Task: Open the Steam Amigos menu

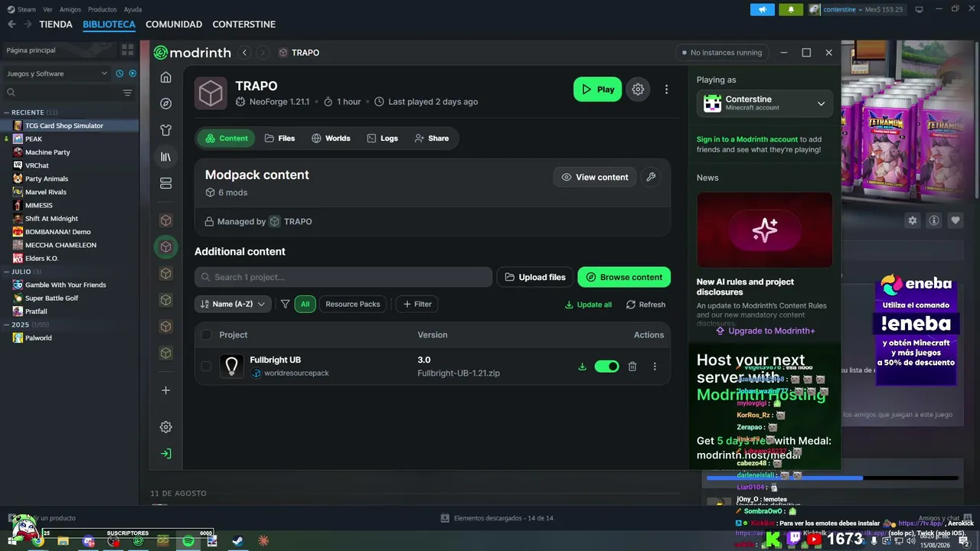Action: [70, 9]
